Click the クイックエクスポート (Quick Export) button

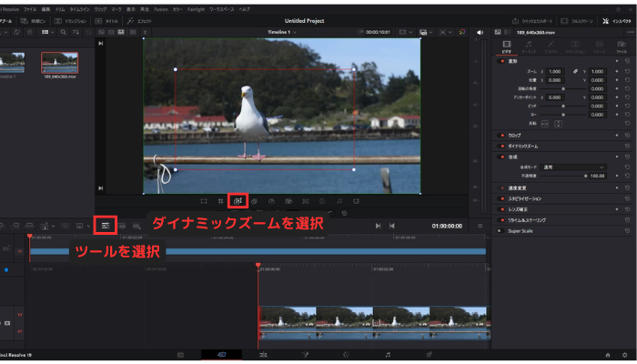pos(531,21)
